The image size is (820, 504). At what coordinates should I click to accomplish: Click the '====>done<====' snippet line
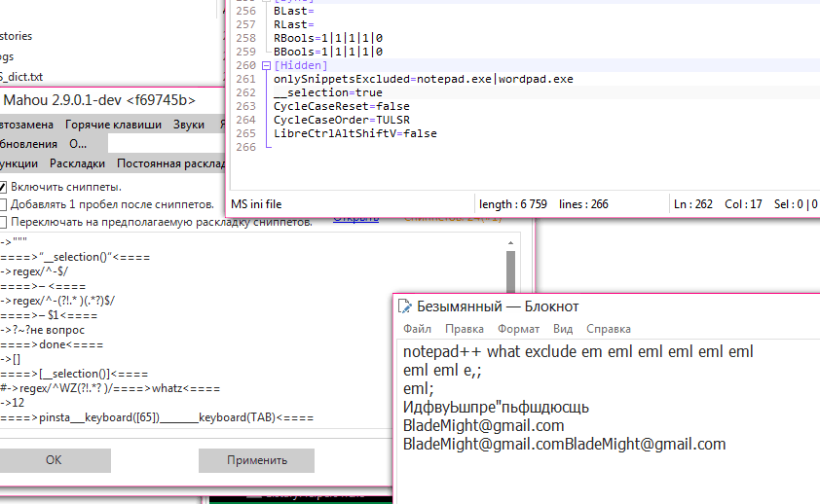coord(52,344)
